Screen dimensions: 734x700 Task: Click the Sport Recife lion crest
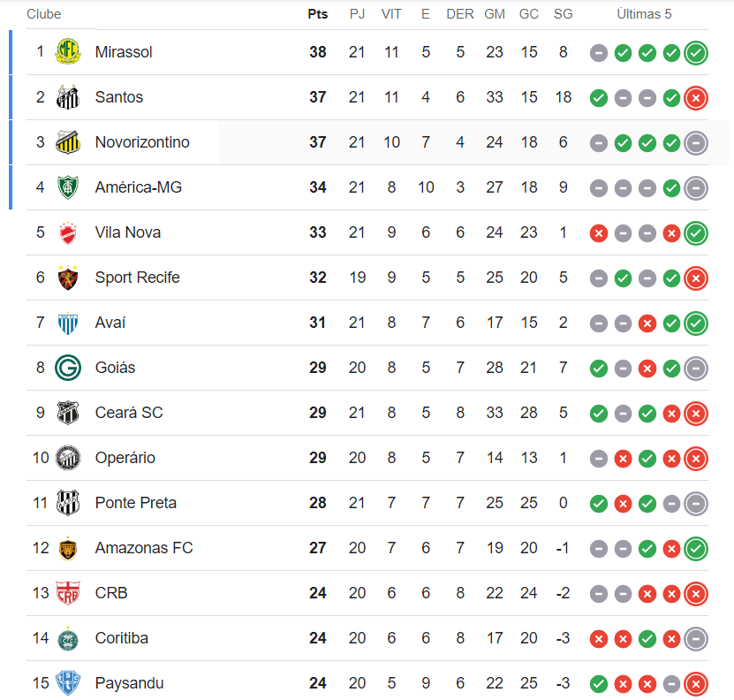point(68,278)
